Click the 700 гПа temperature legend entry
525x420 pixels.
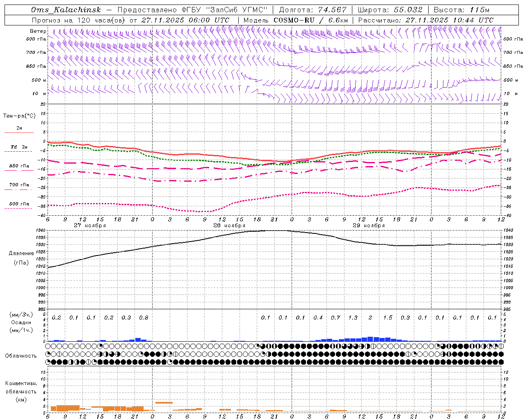tap(19, 185)
